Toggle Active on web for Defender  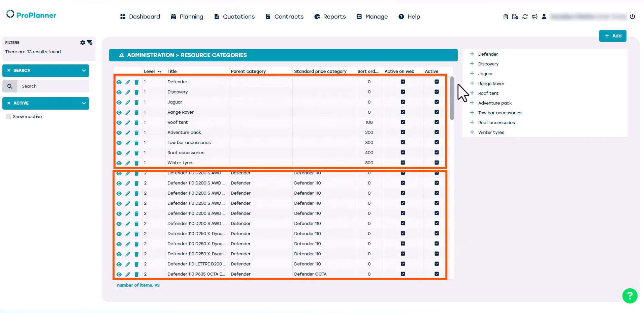403,82
